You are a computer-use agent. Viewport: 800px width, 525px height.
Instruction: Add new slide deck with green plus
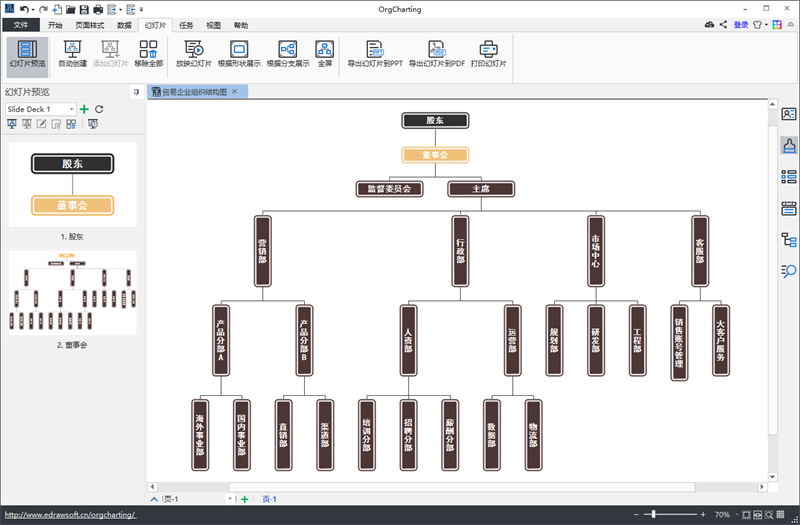tap(84, 109)
